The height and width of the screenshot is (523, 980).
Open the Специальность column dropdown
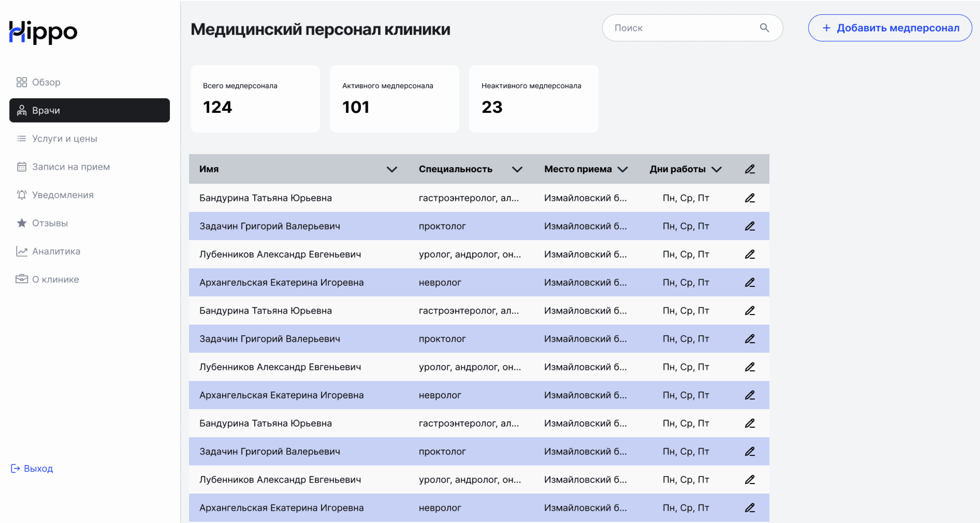click(x=517, y=169)
